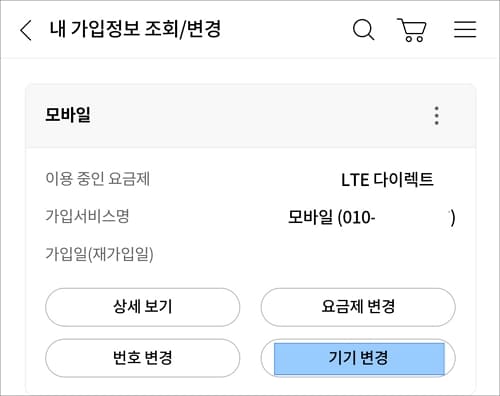This screenshot has width=500, height=396.
Task: Click the page title 내 가입정보 조회/변경
Action: click(x=135, y=29)
